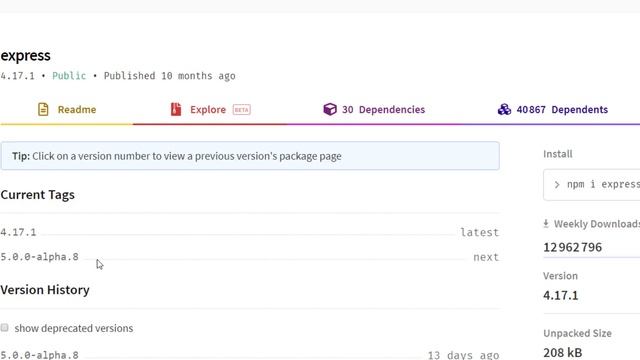
Task: Click sidebar Version value 4.17.1
Action: click(560, 295)
